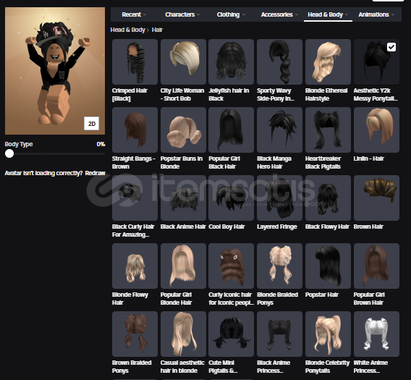
Task: Equip the Blonde Celebrity Ponytails
Action: pos(328,334)
